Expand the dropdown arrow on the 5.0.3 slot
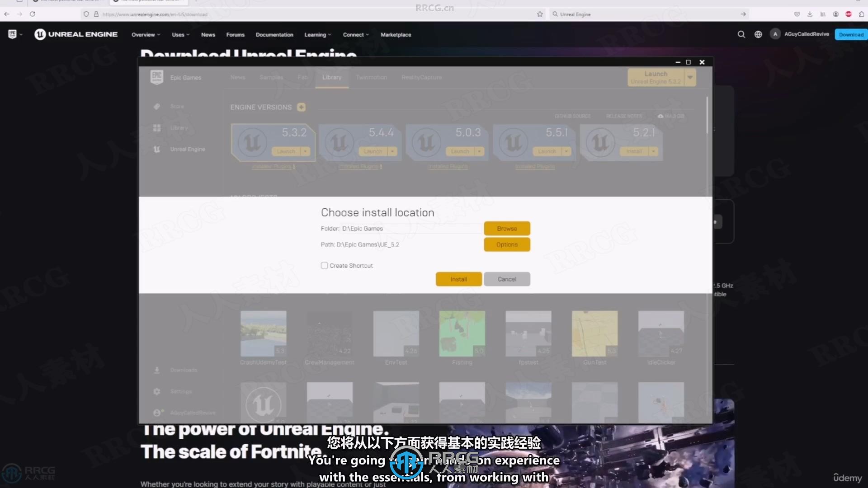Viewport: 868px width, 488px height. click(x=479, y=151)
